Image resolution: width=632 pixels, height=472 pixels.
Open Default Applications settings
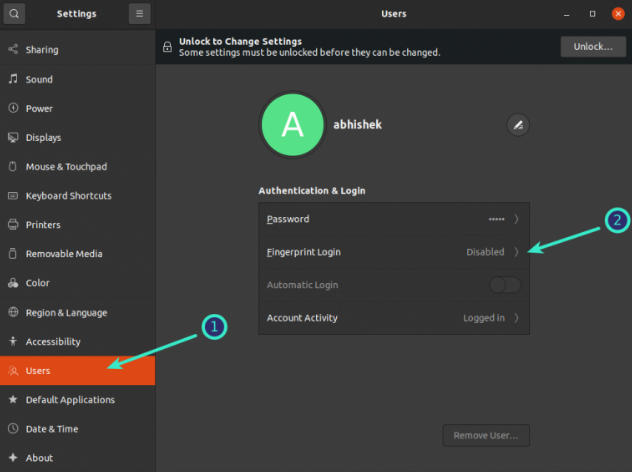click(x=77, y=399)
